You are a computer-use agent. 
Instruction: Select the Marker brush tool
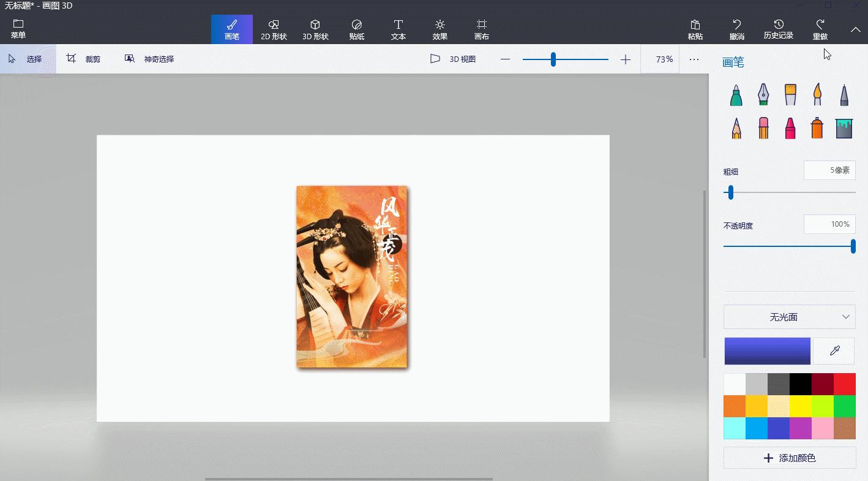pyautogui.click(x=736, y=95)
